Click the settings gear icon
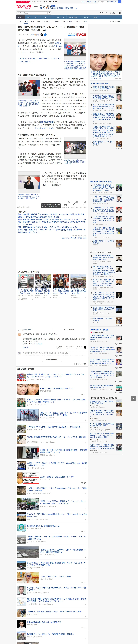The width and height of the screenshot is (138, 644). pos(120,13)
